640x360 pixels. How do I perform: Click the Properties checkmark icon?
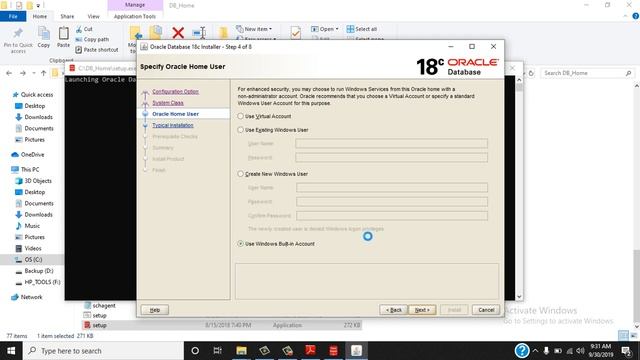296,32
